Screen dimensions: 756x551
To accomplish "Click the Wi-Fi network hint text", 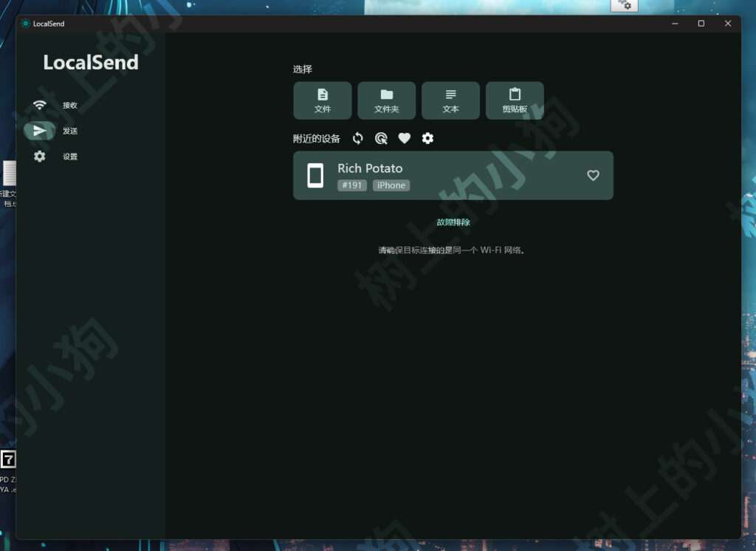I will point(451,250).
